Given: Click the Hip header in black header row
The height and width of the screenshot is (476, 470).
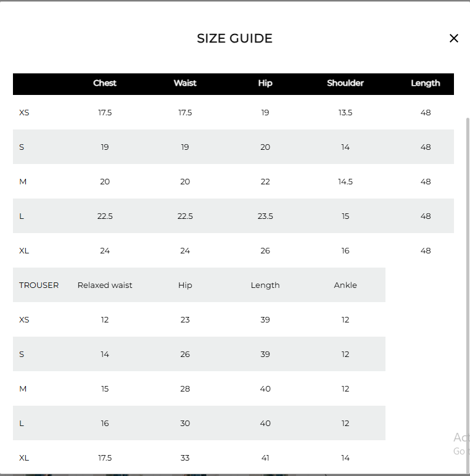Looking at the screenshot, I should (265, 83).
